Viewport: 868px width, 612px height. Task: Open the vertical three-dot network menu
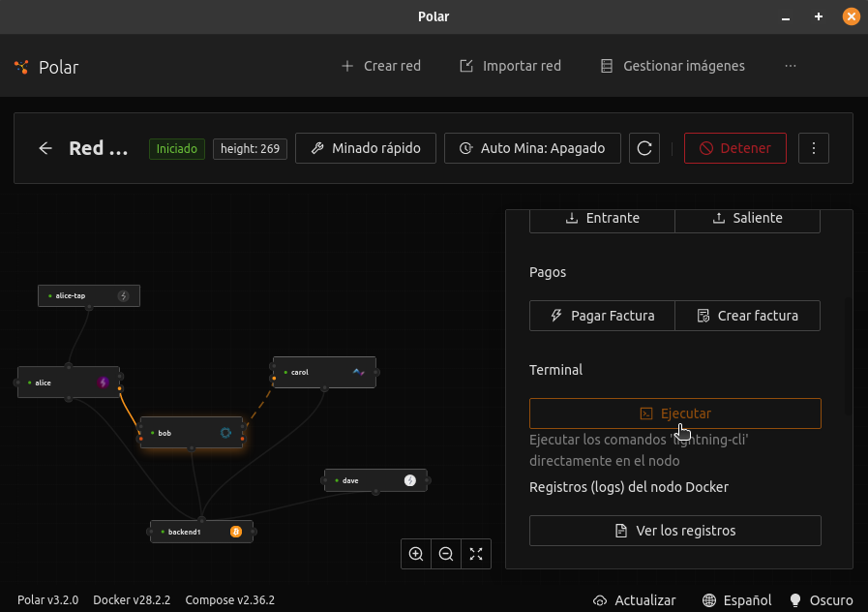(x=814, y=148)
